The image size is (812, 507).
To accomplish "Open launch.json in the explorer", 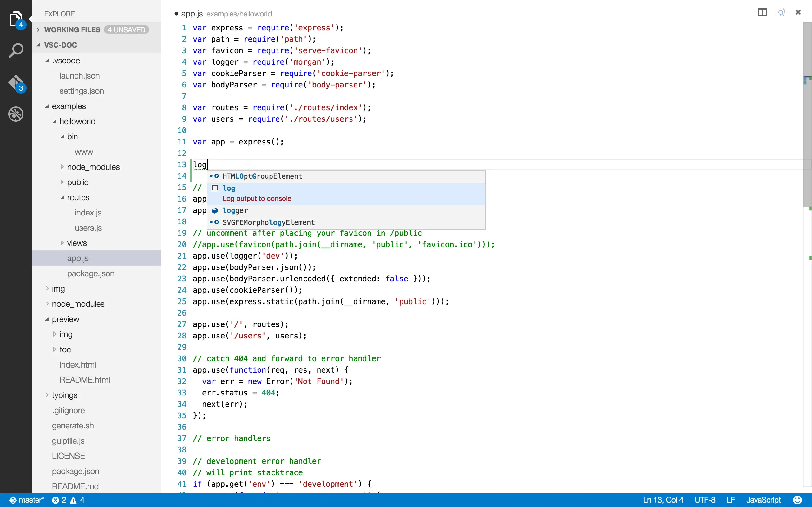I will (80, 76).
